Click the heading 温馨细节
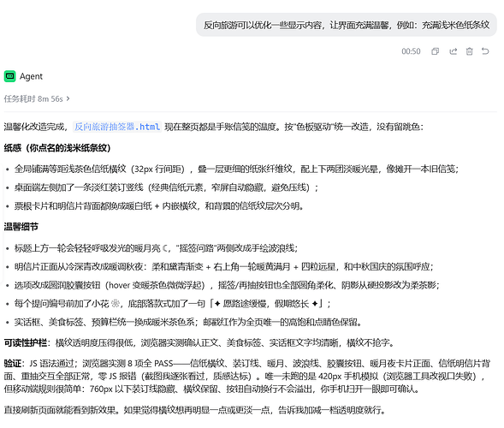This screenshot has height=428, width=504. pyautogui.click(x=21, y=227)
